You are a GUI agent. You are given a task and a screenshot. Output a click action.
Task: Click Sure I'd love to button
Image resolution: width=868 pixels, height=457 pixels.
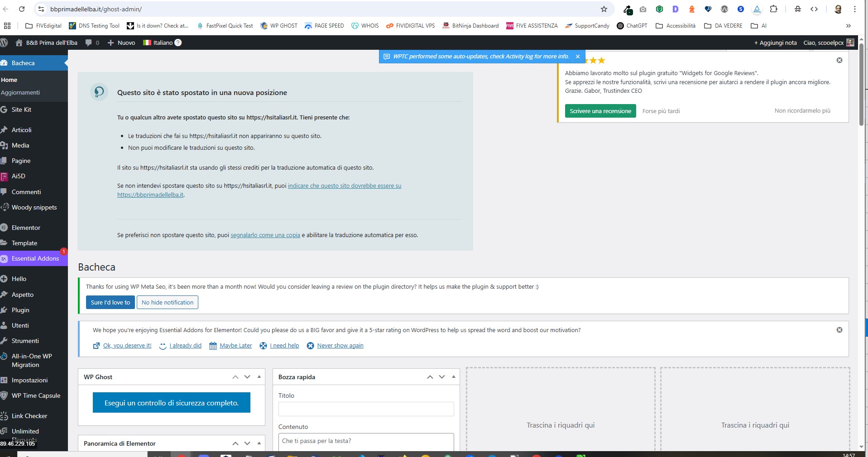[110, 302]
